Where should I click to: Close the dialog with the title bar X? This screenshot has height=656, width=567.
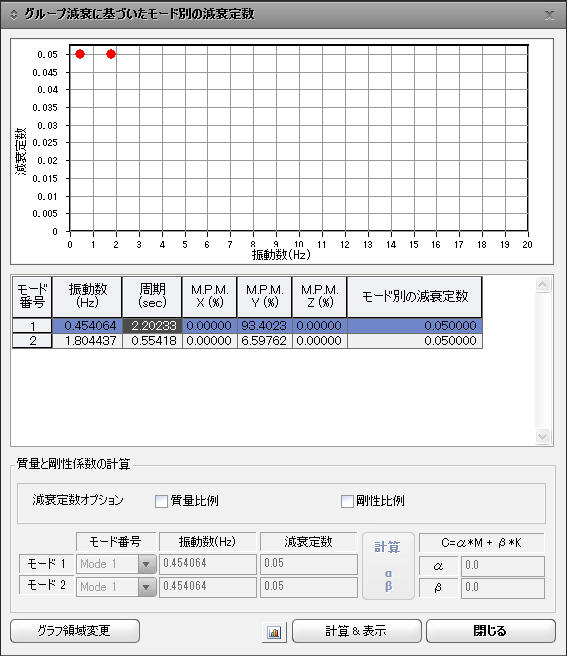coord(549,15)
